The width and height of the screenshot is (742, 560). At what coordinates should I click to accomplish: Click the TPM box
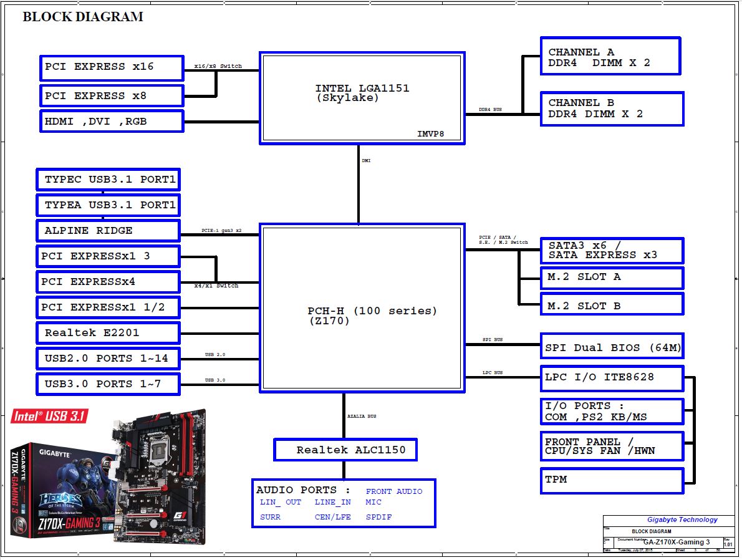pos(611,480)
